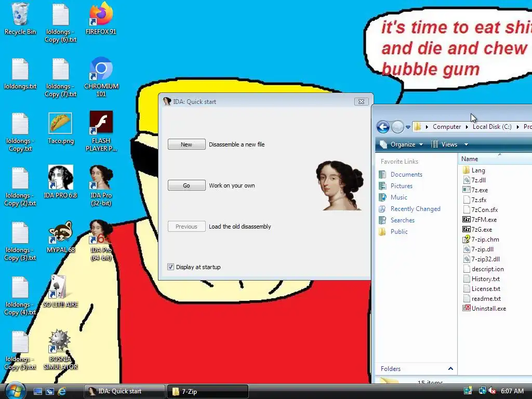Launch IDA Pro (64-bit) shortcut
This screenshot has height=399, width=532.
pyautogui.click(x=101, y=240)
